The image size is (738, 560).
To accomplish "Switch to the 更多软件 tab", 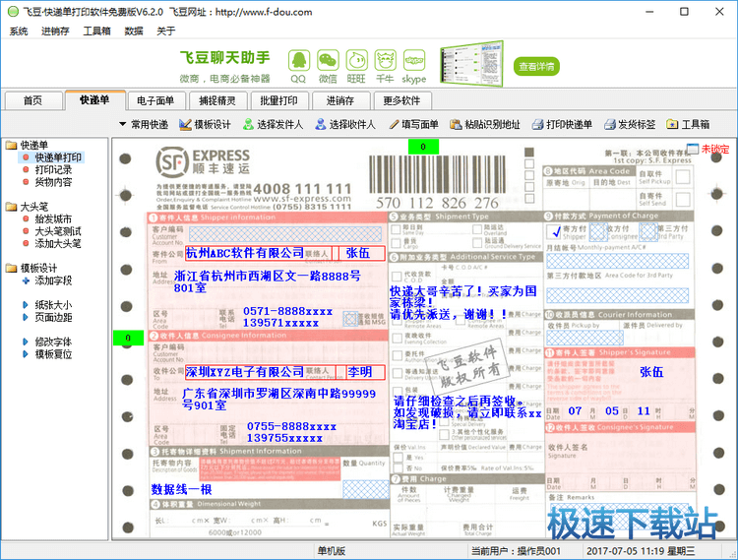I will pos(401,100).
